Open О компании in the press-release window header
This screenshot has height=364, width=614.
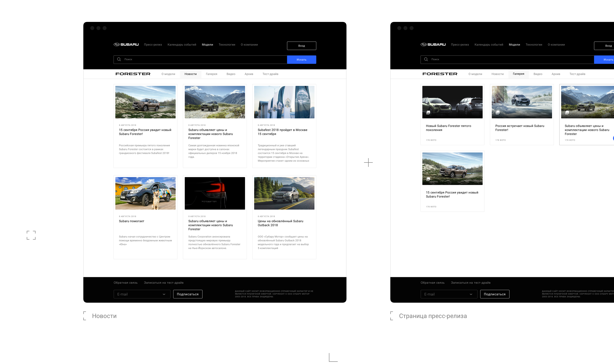tap(556, 45)
